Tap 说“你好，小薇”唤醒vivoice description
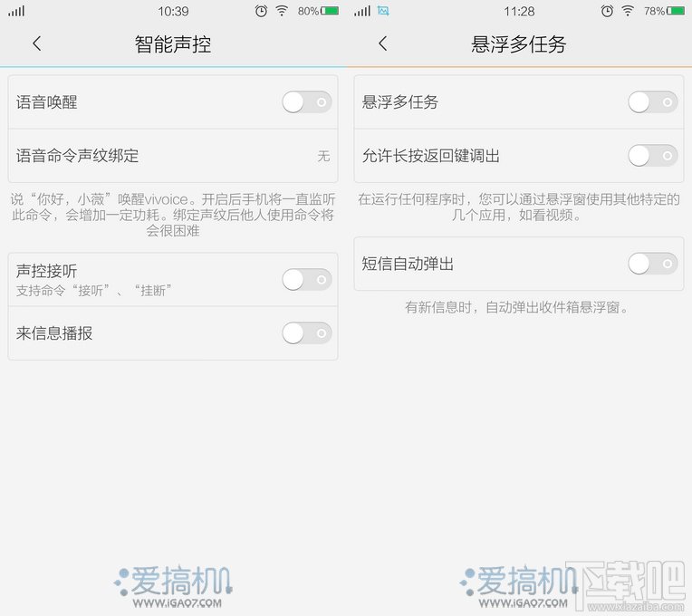Image resolution: width=692 pixels, height=616 pixels. (173, 215)
